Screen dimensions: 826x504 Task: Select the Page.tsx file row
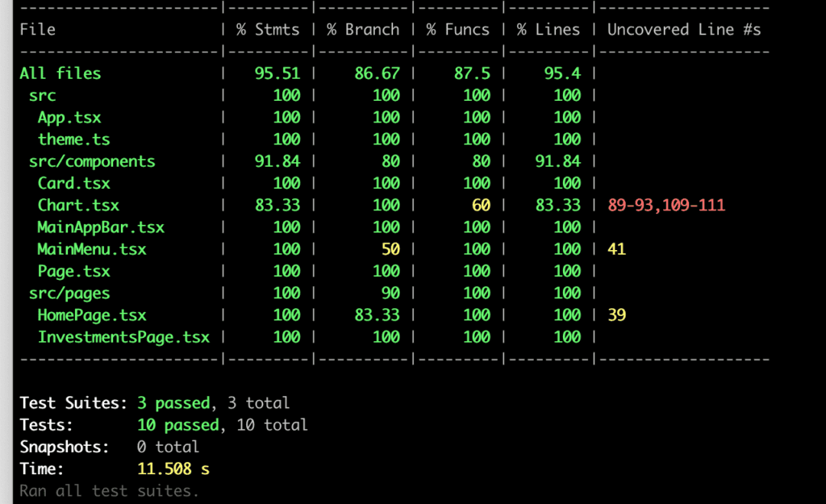(73, 272)
